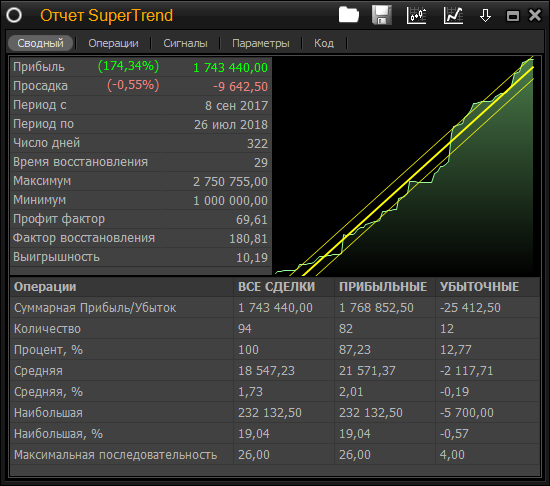Click the green equity curve chart

click(x=406, y=166)
